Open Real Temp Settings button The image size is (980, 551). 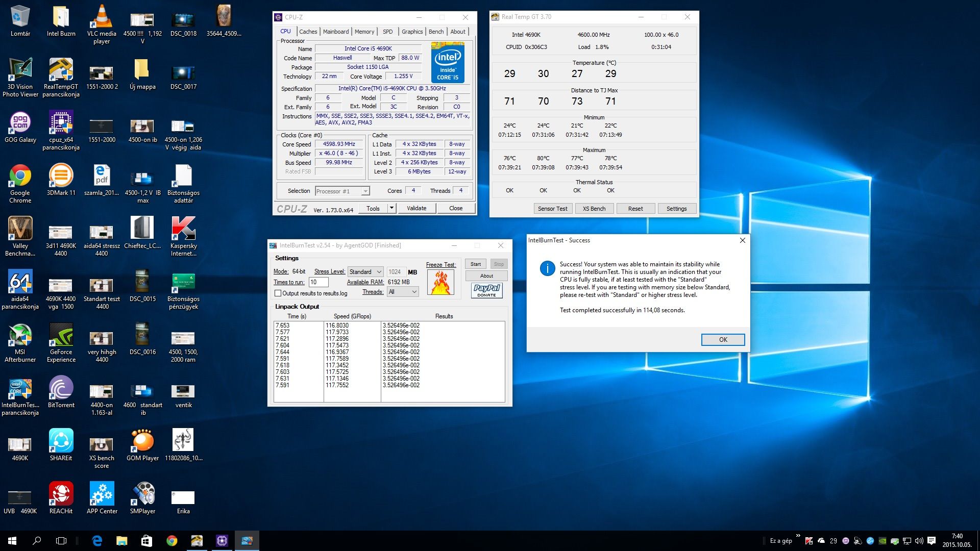click(677, 209)
